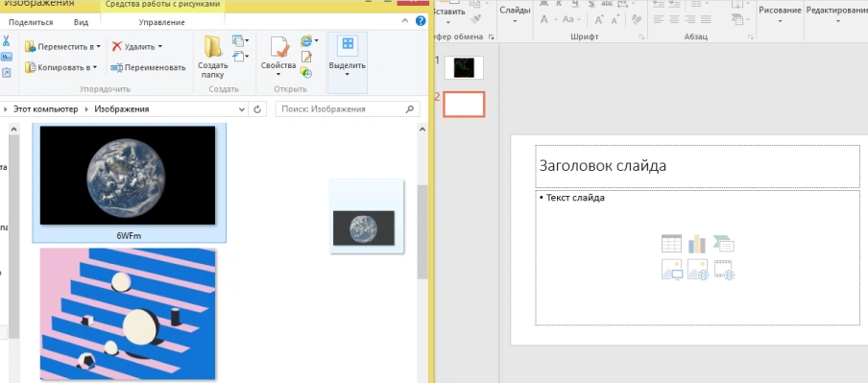Click the Поиск: Изображения search field

347,109
